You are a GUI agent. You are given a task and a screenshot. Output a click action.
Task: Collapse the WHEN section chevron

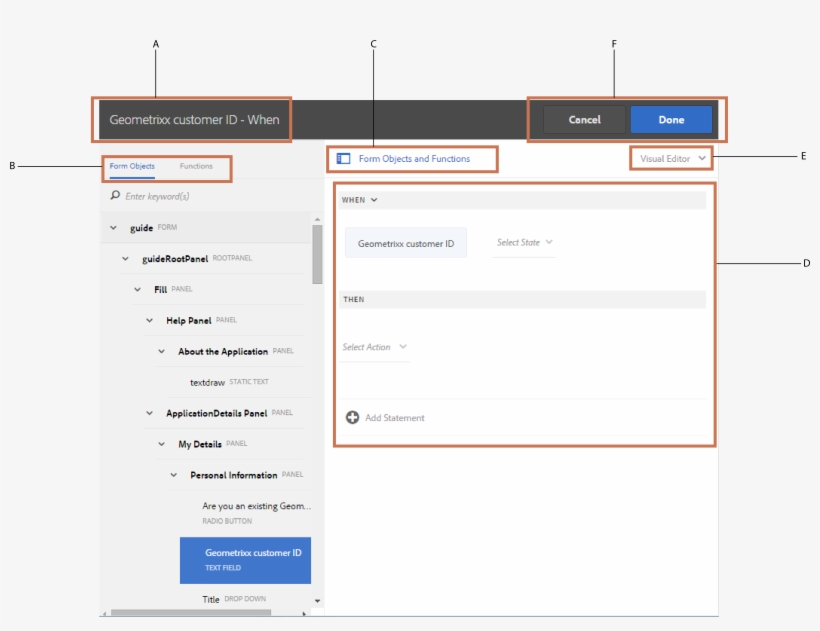click(376, 200)
